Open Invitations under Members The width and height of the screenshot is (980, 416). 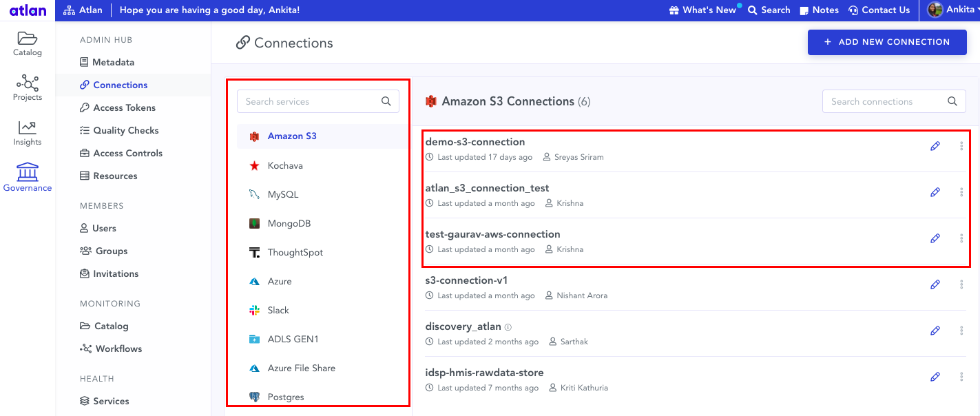pyautogui.click(x=109, y=273)
